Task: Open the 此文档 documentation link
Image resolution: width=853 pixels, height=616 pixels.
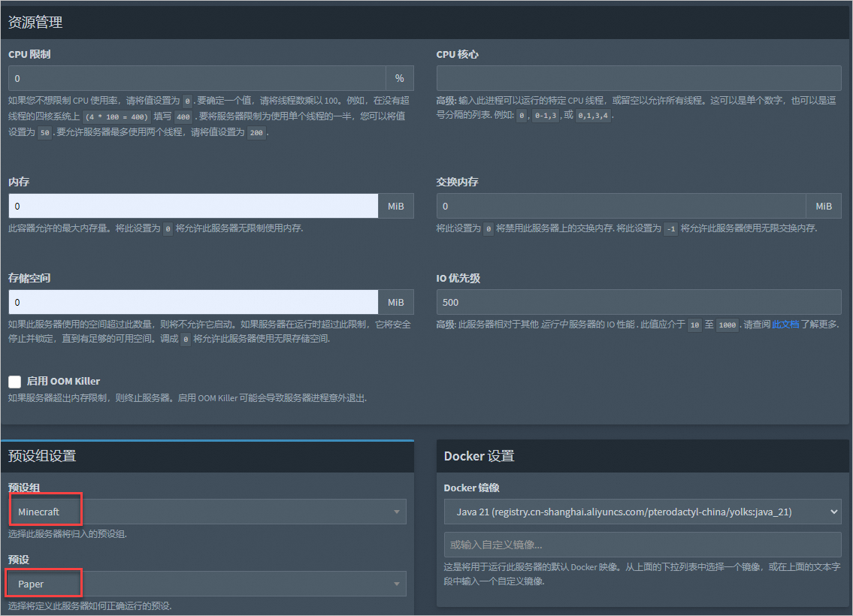Action: (x=785, y=325)
